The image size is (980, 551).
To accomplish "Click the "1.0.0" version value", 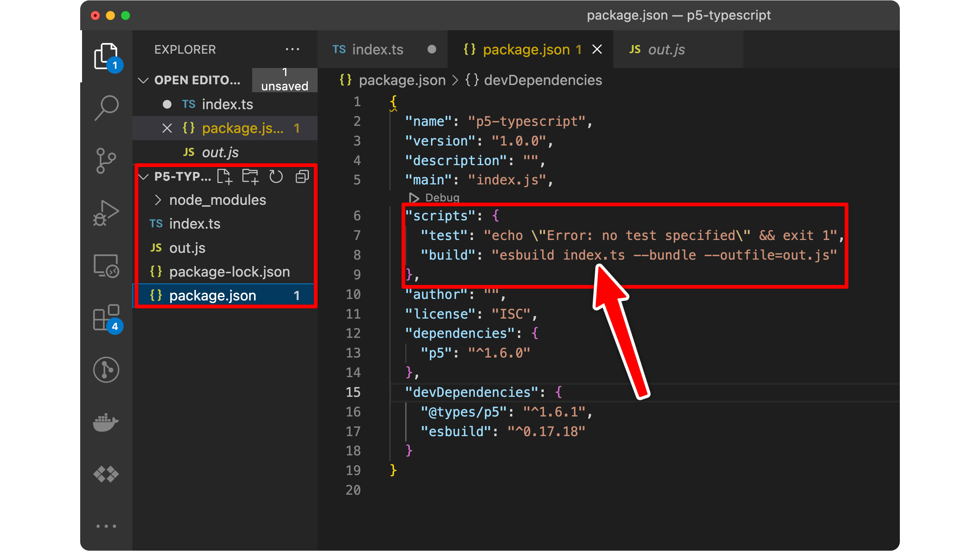I will tap(518, 141).
